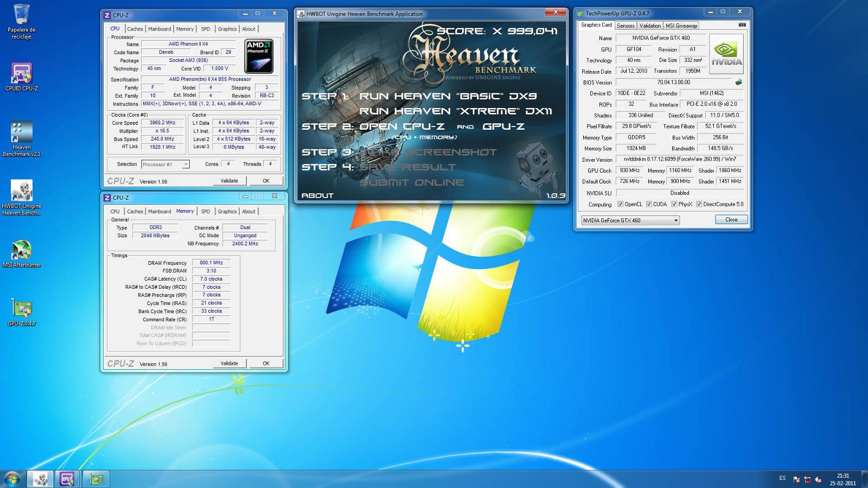Launch Heaven Benchmark v2.1 desktop icon

(x=22, y=139)
